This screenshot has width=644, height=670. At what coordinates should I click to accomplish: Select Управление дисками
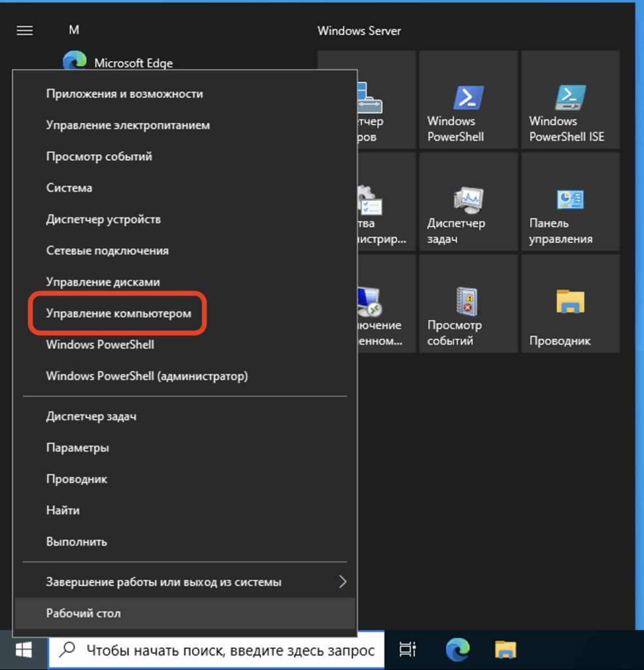click(x=185, y=282)
